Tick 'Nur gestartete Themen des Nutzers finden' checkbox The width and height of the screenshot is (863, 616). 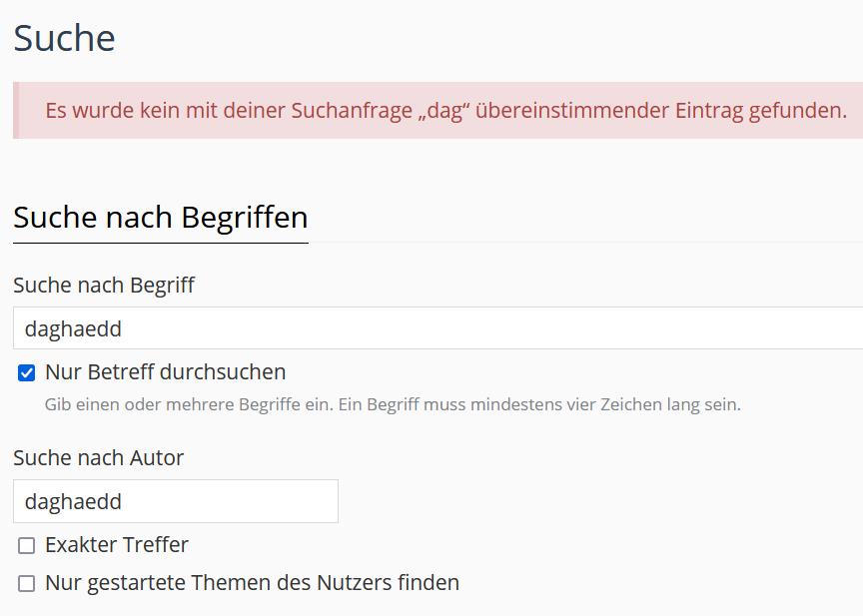tap(27, 583)
